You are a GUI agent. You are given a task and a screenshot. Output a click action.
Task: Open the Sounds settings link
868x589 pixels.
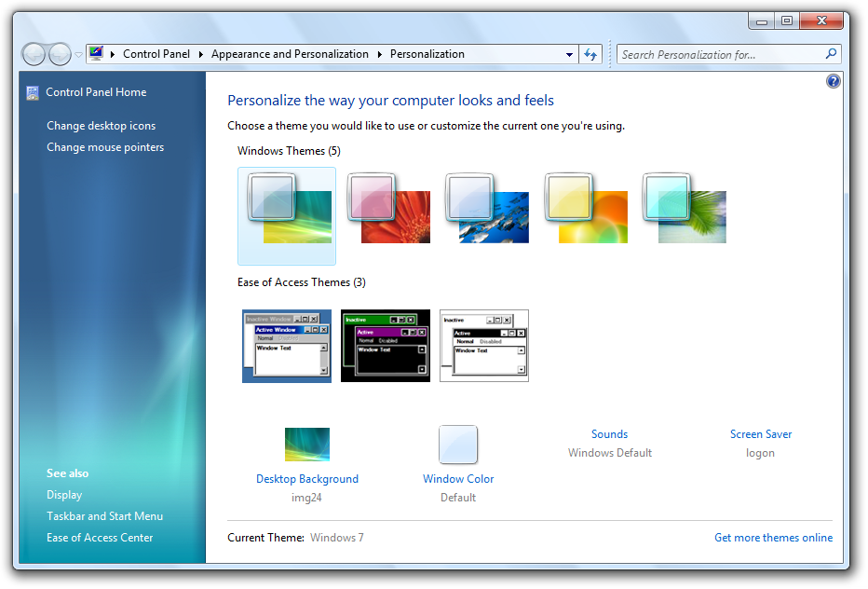click(x=609, y=434)
